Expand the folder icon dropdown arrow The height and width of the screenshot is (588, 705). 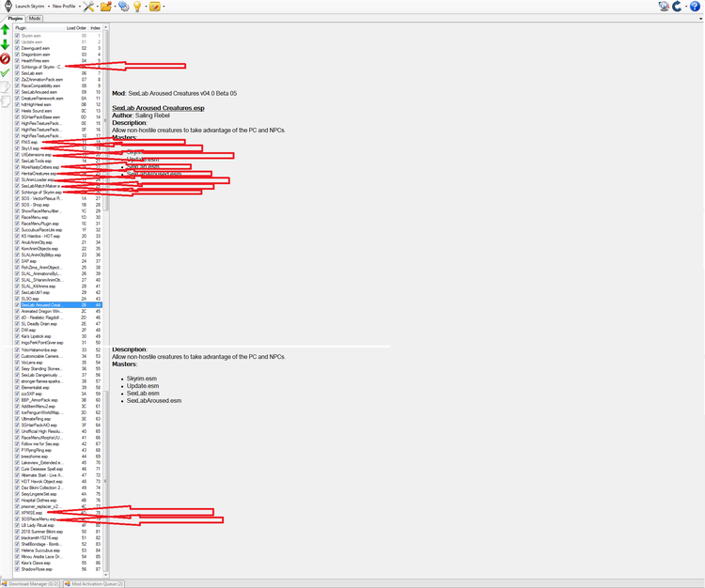tap(115, 7)
